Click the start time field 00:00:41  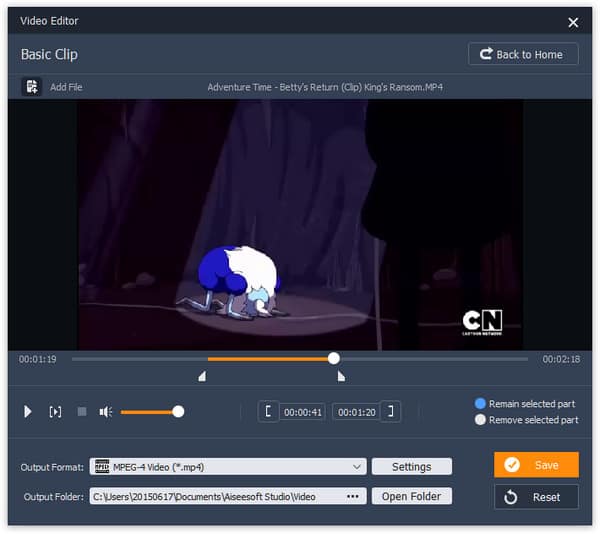pos(303,412)
